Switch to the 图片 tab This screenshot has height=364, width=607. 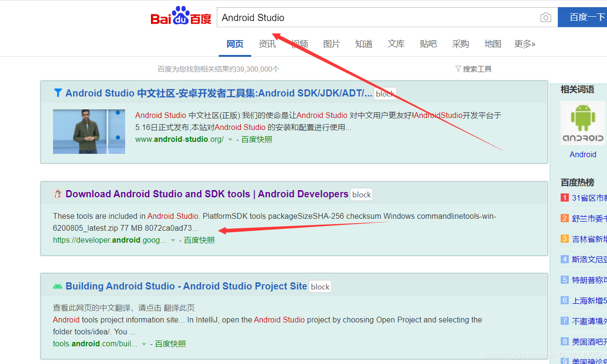click(x=331, y=43)
